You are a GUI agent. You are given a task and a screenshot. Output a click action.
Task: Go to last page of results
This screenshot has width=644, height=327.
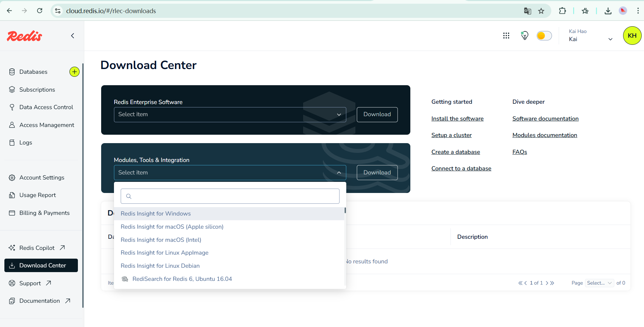point(552,283)
